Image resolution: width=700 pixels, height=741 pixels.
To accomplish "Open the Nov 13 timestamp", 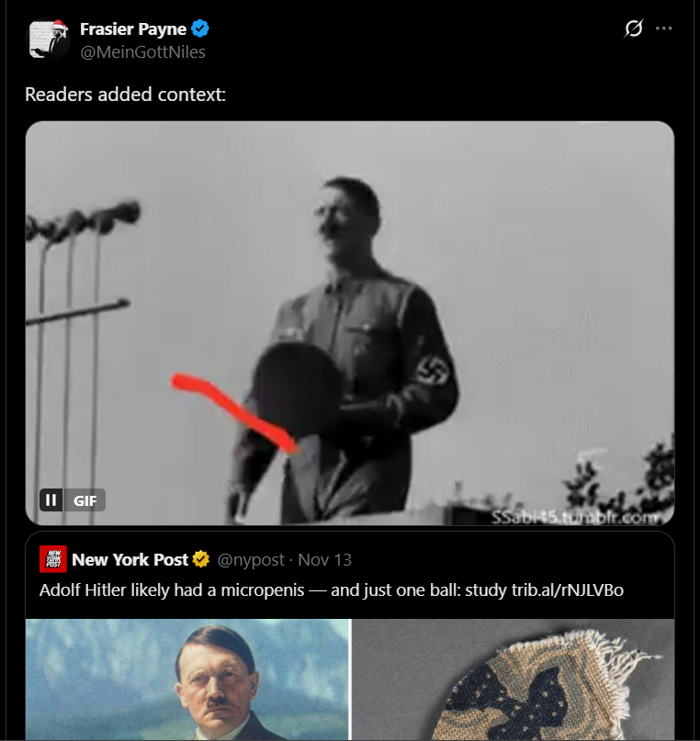I will (325, 559).
